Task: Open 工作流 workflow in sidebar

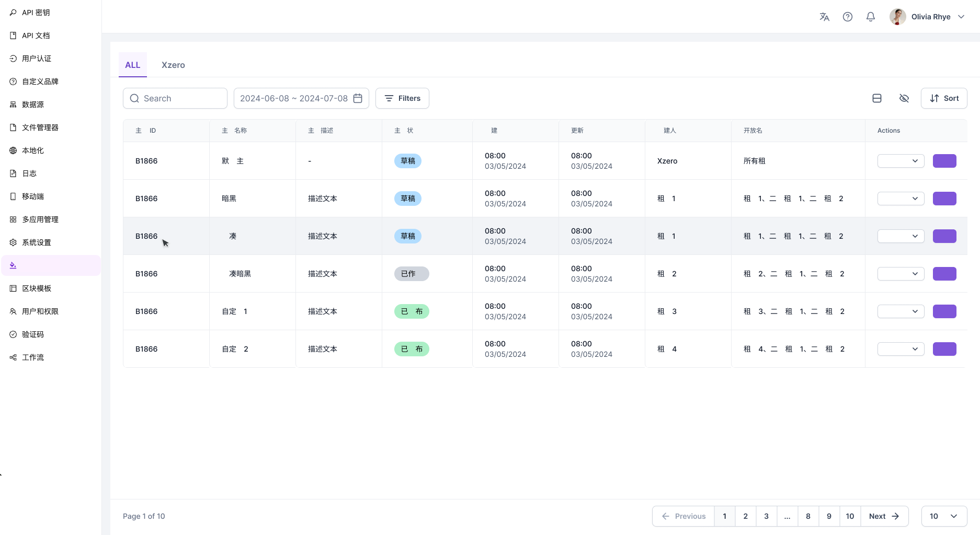Action: [51, 357]
